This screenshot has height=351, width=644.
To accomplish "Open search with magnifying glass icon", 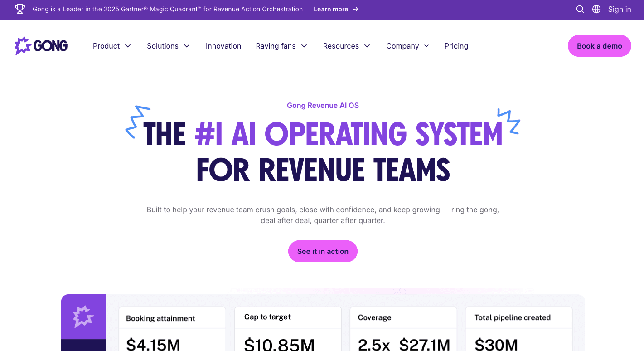I will tap(580, 9).
